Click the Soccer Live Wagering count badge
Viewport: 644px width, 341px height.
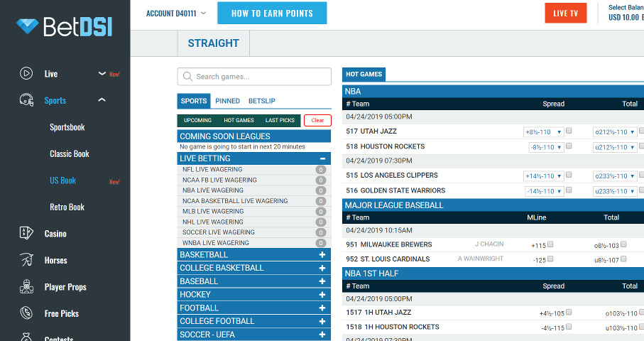321,232
